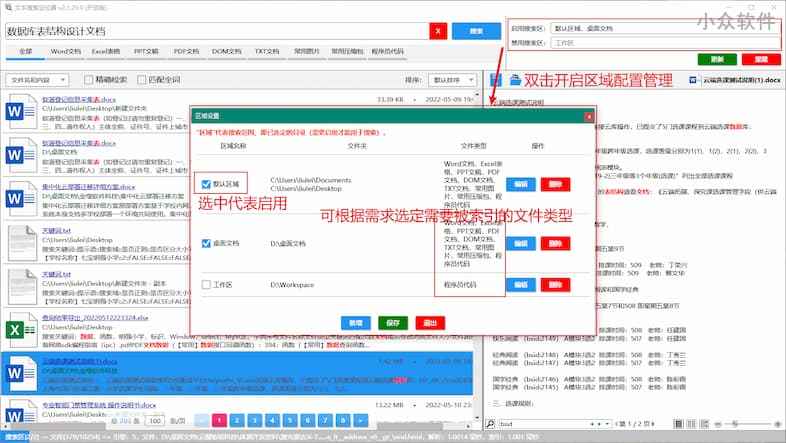Click the red 删除 button for 工作区
This screenshot has width=786, height=443.
tap(553, 285)
